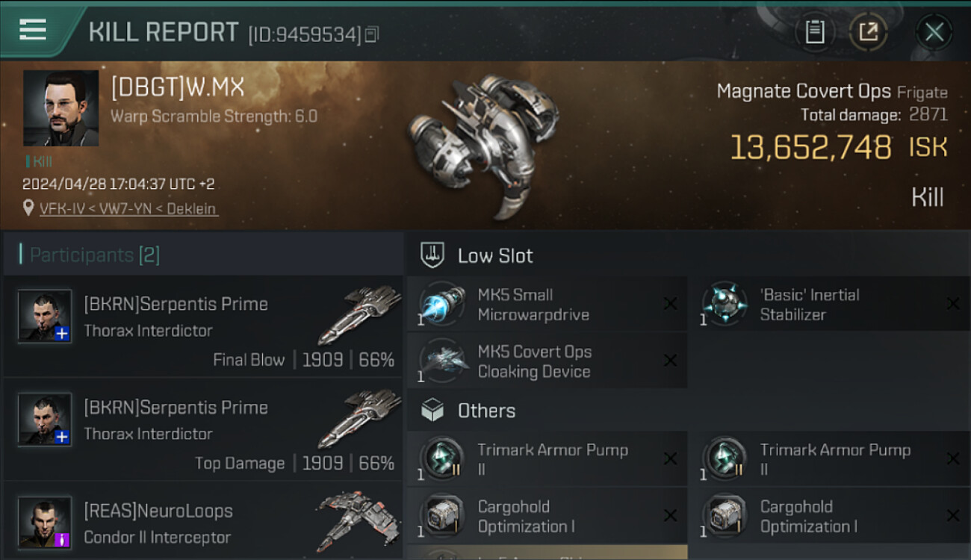The height and width of the screenshot is (560, 971).
Task: Select the first Trimark Armor Pump II icon
Action: pos(442,459)
